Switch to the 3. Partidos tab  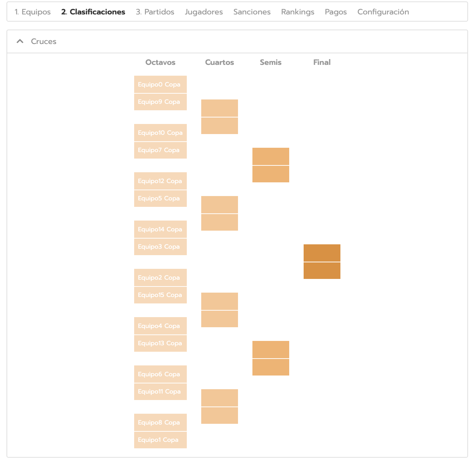(x=155, y=12)
